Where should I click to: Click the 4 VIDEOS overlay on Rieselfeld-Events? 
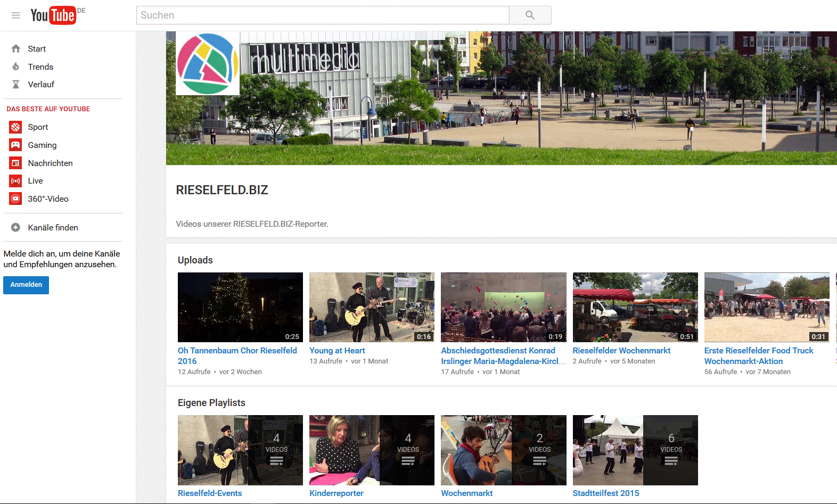coord(276,450)
